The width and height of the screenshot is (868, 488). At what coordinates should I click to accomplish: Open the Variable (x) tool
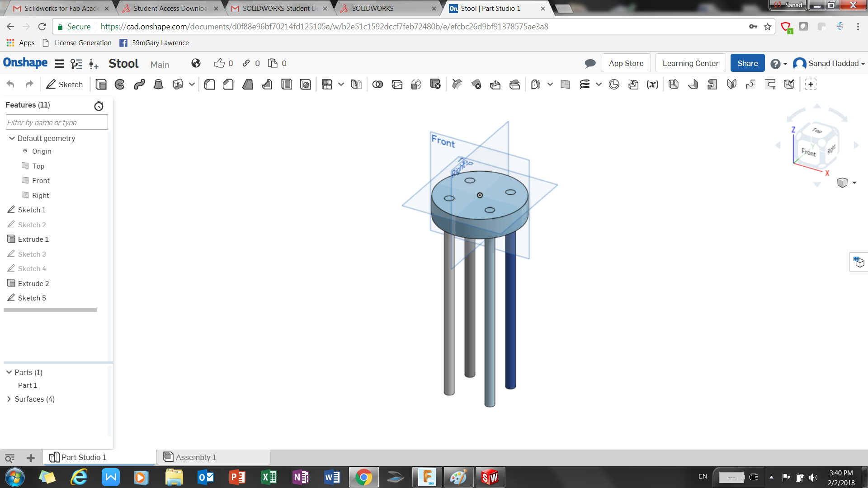point(652,84)
